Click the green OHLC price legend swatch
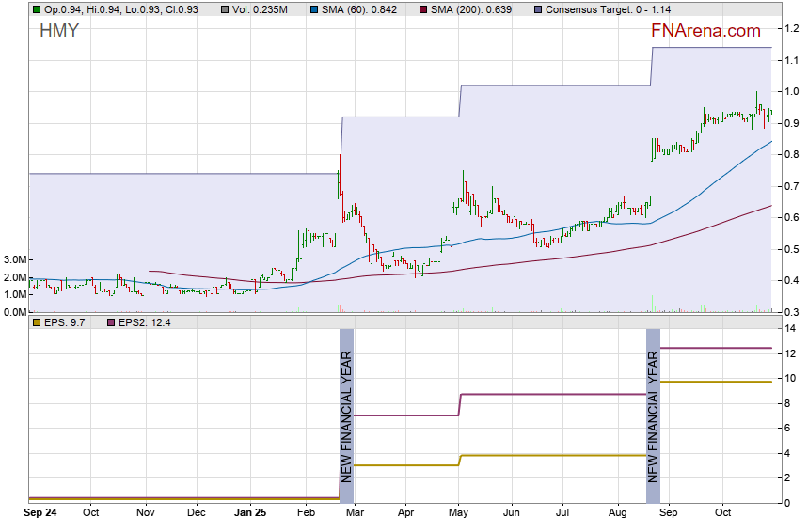 (x=37, y=8)
